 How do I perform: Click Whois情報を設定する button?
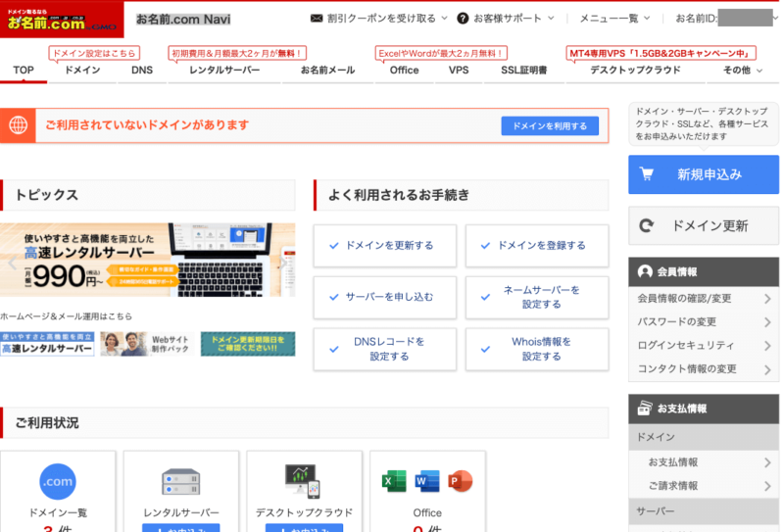(x=537, y=349)
